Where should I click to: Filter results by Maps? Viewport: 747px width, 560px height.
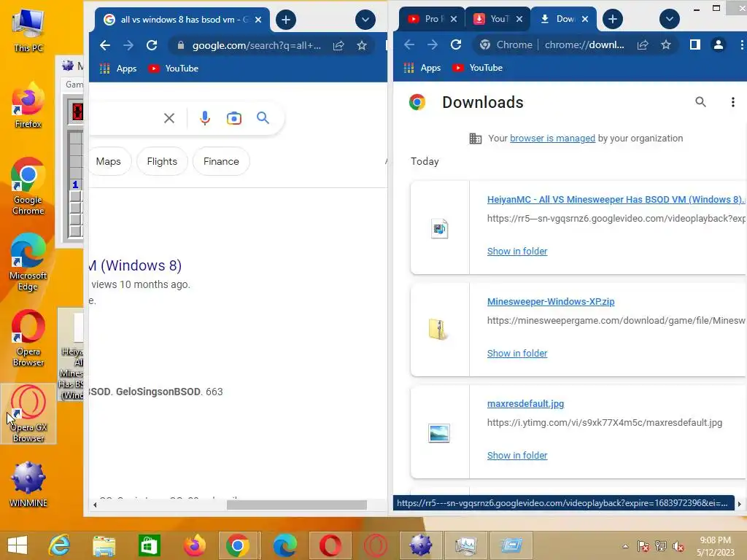[108, 161]
